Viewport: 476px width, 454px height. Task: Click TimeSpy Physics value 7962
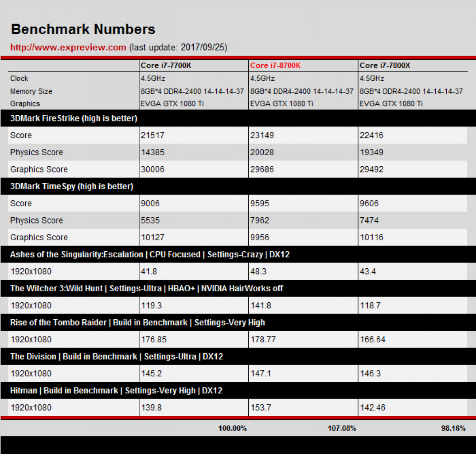pyautogui.click(x=260, y=220)
